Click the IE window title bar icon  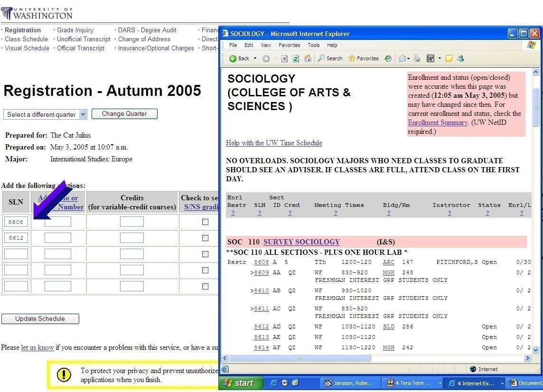point(225,34)
